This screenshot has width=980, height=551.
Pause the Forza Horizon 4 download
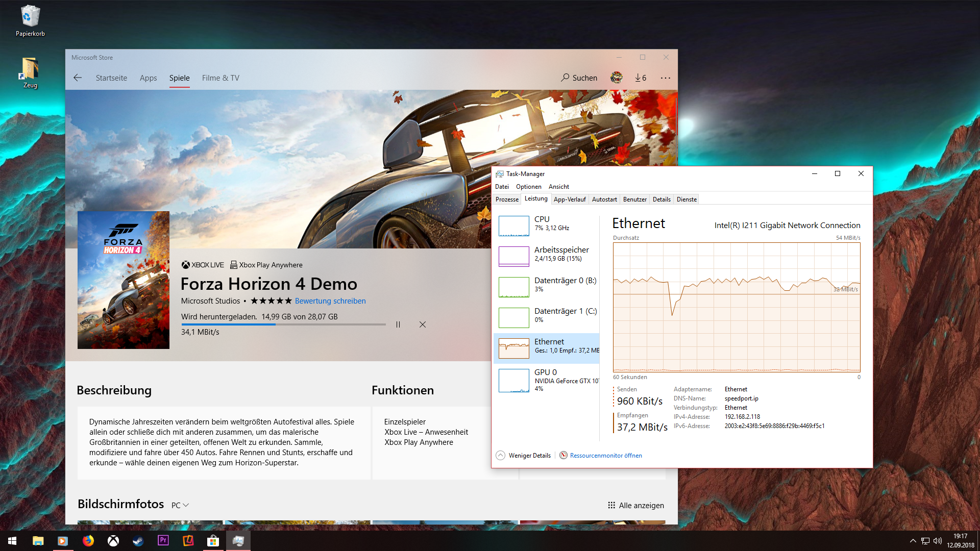[398, 324]
